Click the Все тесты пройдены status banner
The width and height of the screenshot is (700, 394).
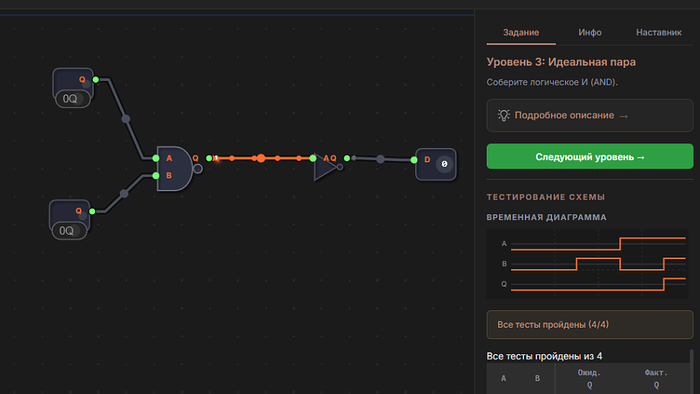tap(590, 324)
